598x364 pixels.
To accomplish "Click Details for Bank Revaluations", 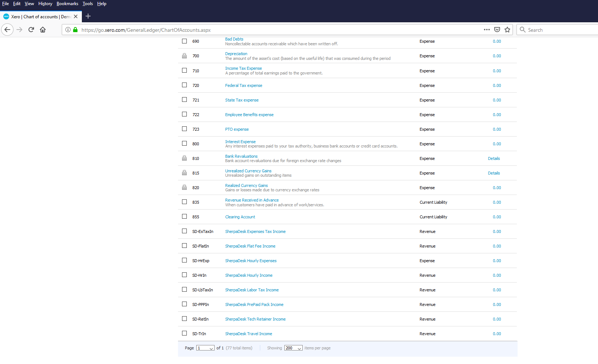I will [494, 158].
